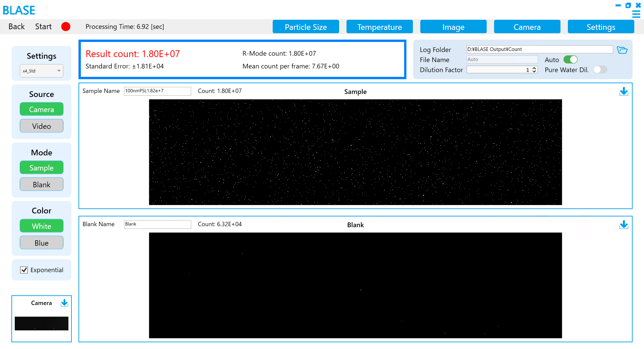Download the Camera preview image
Viewport: 644px width, 349px height.
click(x=64, y=303)
